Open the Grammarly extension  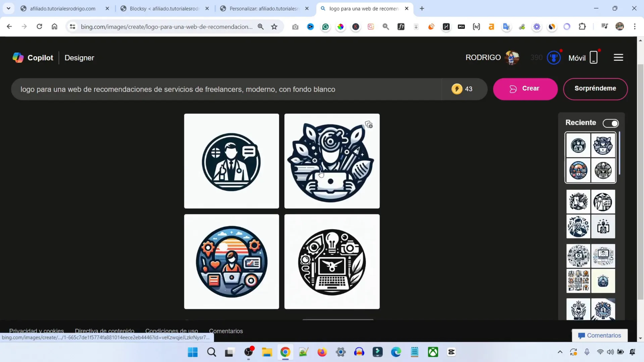[325, 27]
